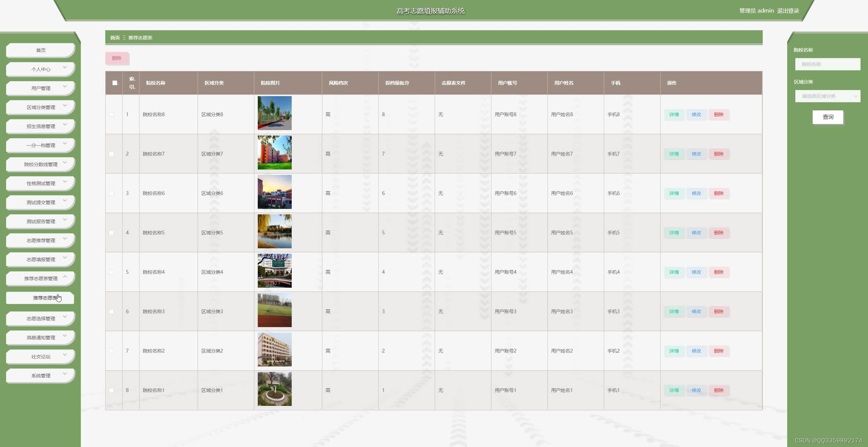Open the 志愿填报管理 menu
Screen dimensions: 868x447
click(x=40, y=260)
